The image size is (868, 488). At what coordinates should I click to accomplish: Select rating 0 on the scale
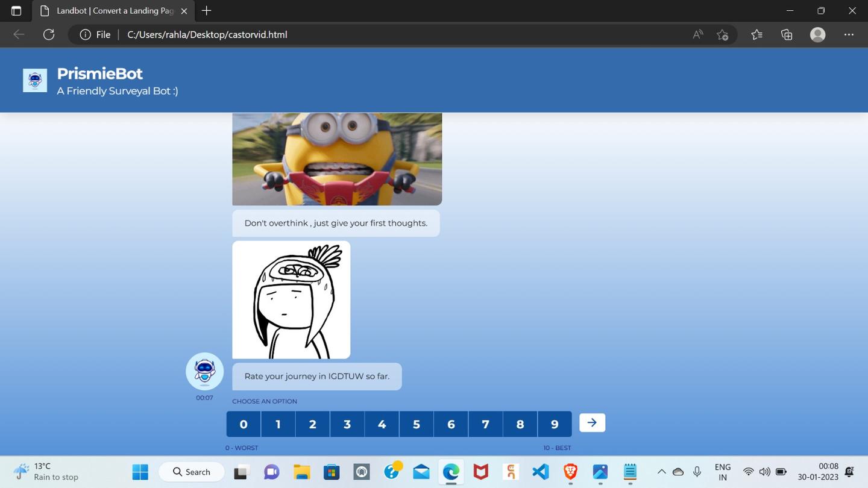click(x=244, y=424)
